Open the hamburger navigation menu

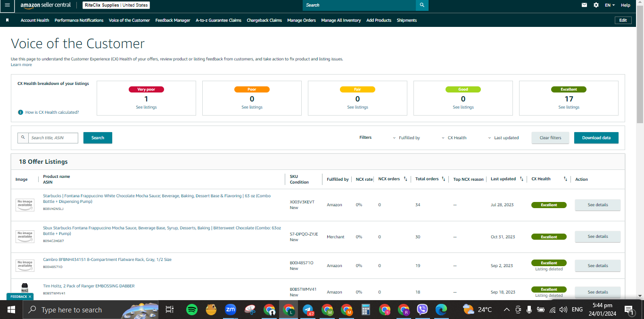point(7,5)
